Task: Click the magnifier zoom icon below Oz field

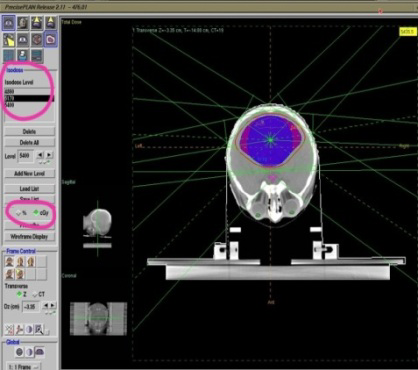Action: (x=39, y=329)
